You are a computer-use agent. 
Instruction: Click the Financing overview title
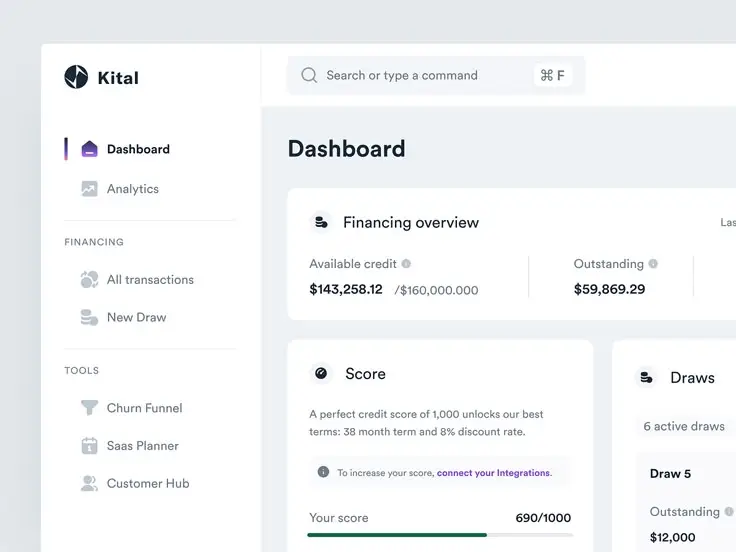pos(411,222)
